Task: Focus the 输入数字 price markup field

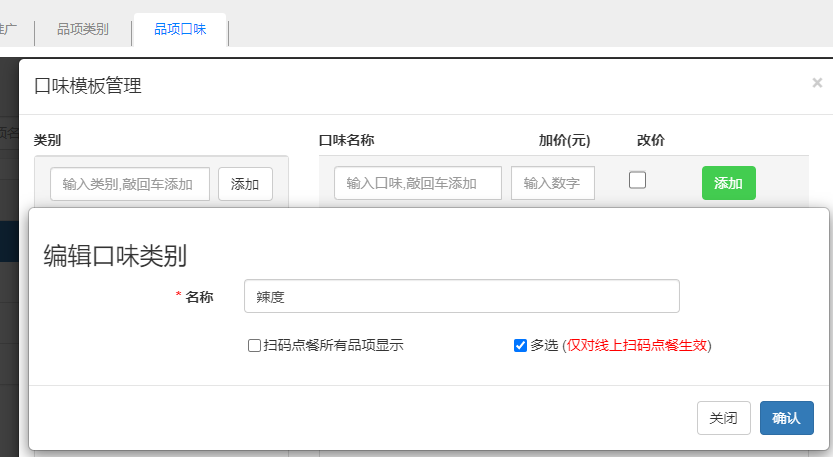Action: click(x=553, y=184)
